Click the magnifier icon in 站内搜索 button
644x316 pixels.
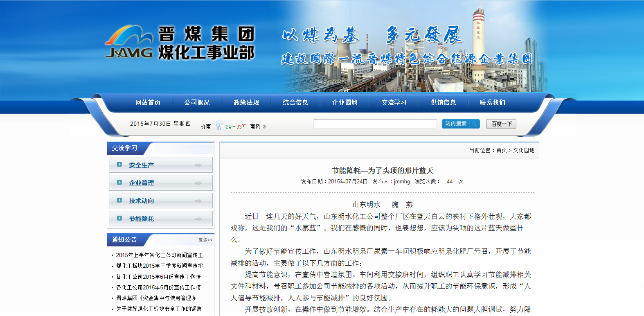(474, 124)
